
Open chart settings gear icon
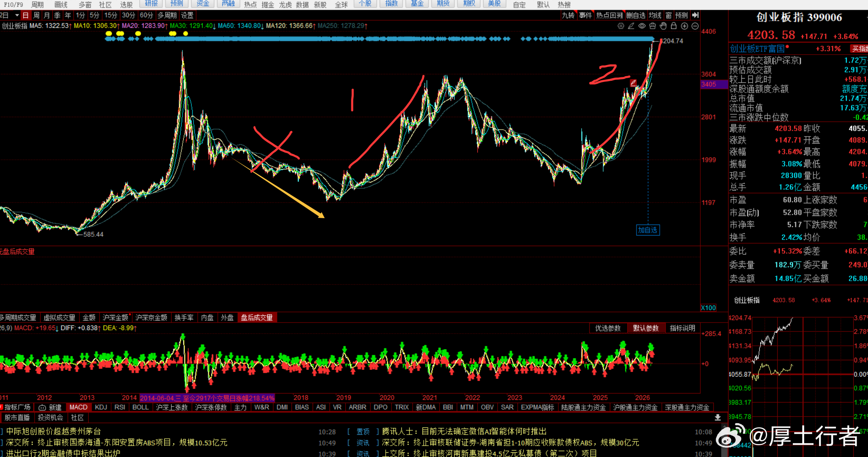click(x=620, y=26)
